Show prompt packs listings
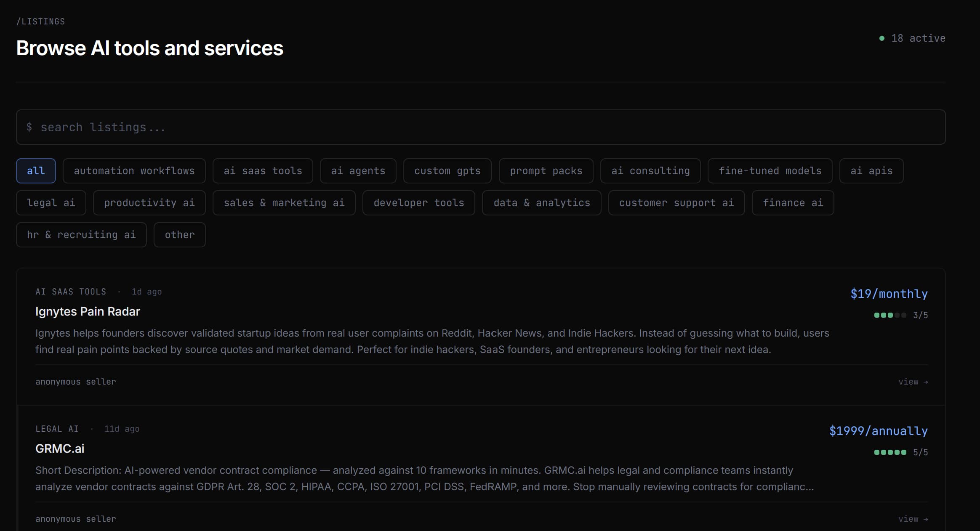Image resolution: width=980 pixels, height=531 pixels. tap(546, 171)
